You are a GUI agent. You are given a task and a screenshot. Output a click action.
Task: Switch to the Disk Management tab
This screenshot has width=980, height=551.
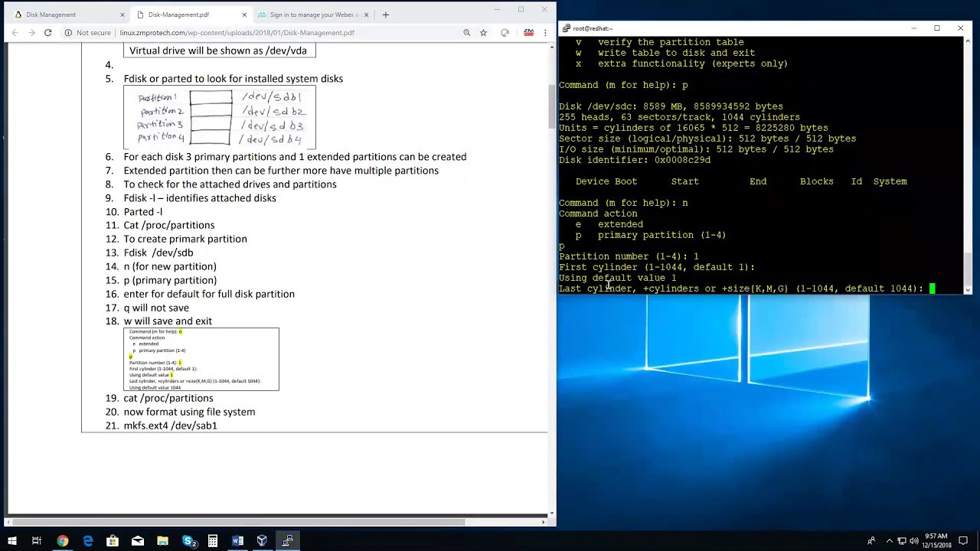67,15
